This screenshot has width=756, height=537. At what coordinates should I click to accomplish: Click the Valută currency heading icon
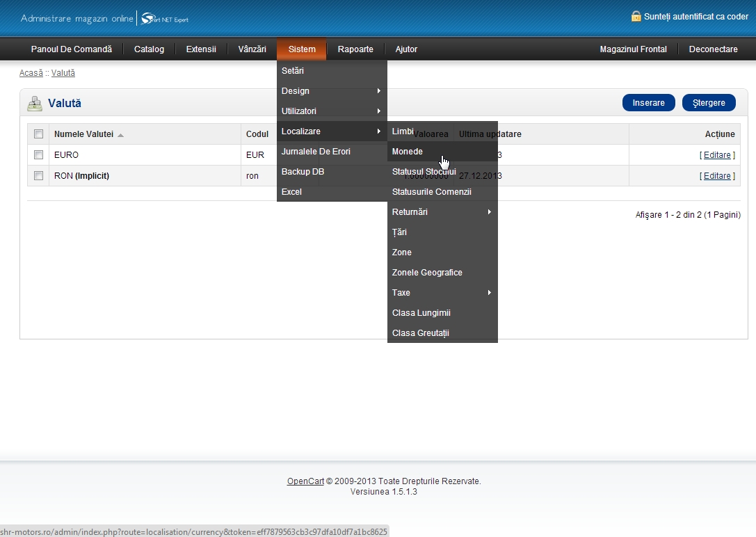point(35,104)
